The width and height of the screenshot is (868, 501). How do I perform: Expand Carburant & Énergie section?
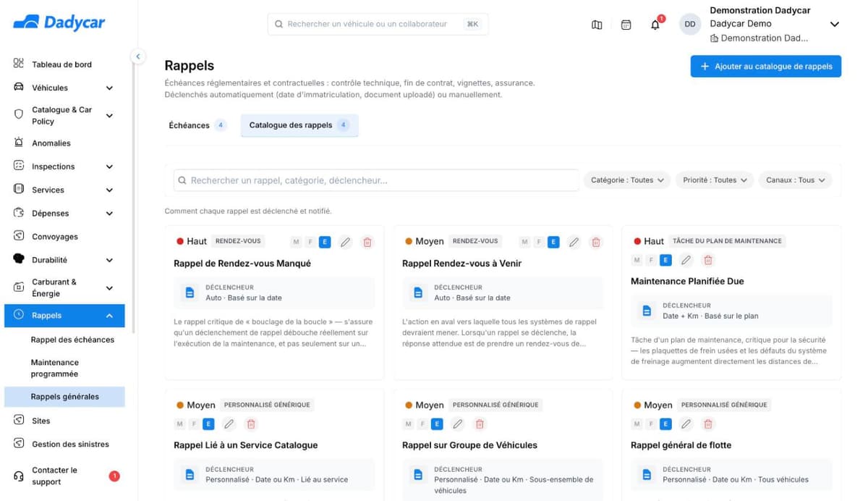(x=109, y=287)
